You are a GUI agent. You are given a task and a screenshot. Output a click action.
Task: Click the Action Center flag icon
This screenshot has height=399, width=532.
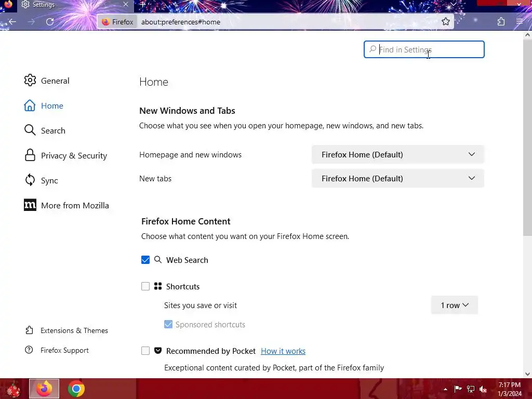click(458, 389)
